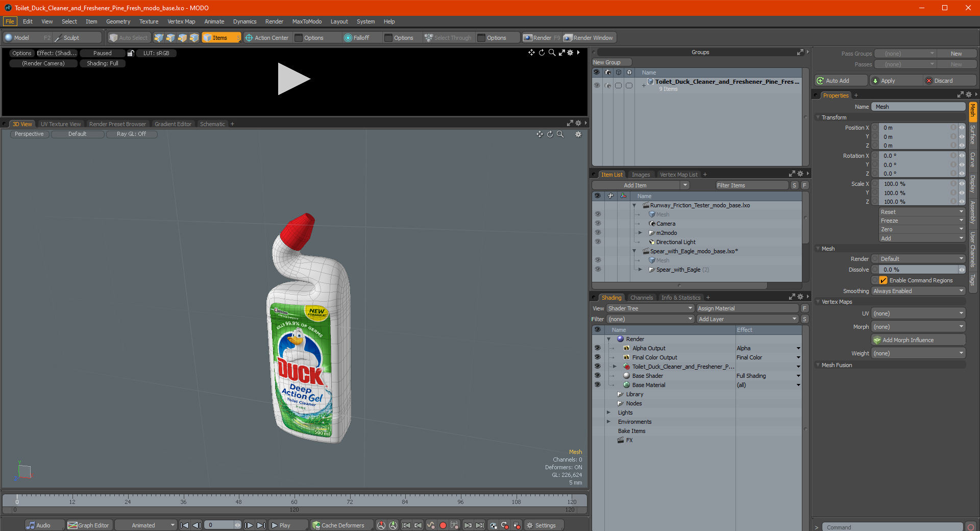Click Discard button with red icon

950,81
